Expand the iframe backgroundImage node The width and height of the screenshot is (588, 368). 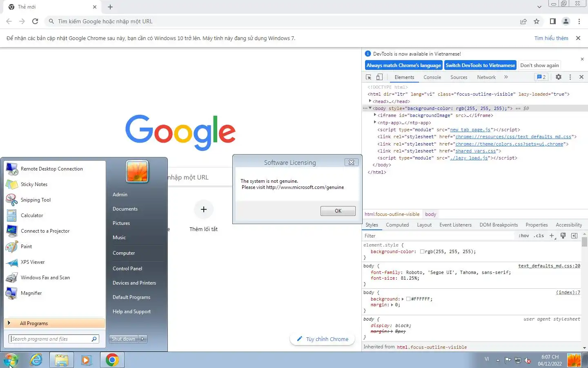coord(375,115)
